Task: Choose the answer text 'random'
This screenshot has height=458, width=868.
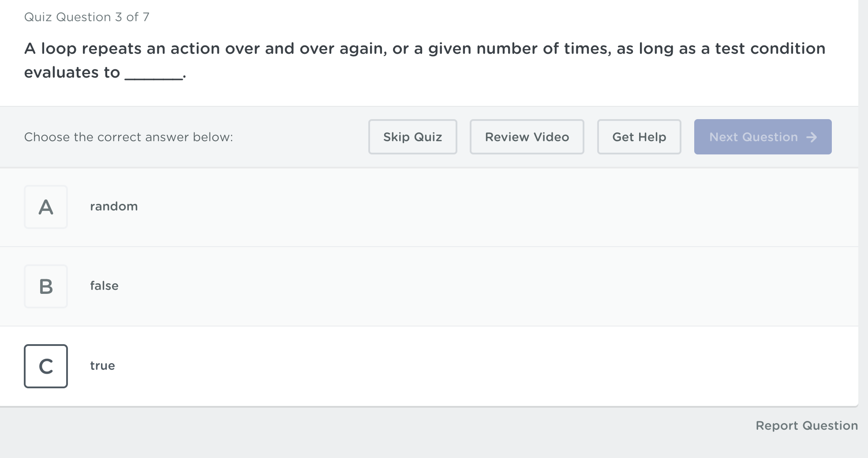Action: pos(114,206)
